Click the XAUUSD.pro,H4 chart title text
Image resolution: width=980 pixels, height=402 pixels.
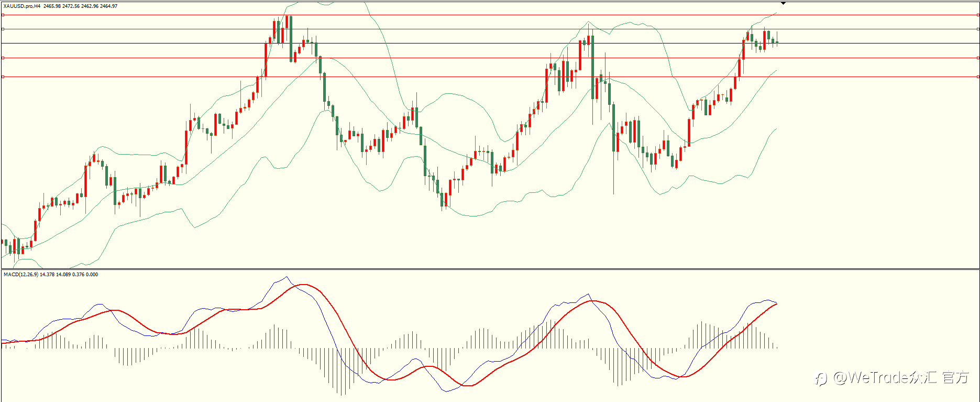pyautogui.click(x=21, y=6)
